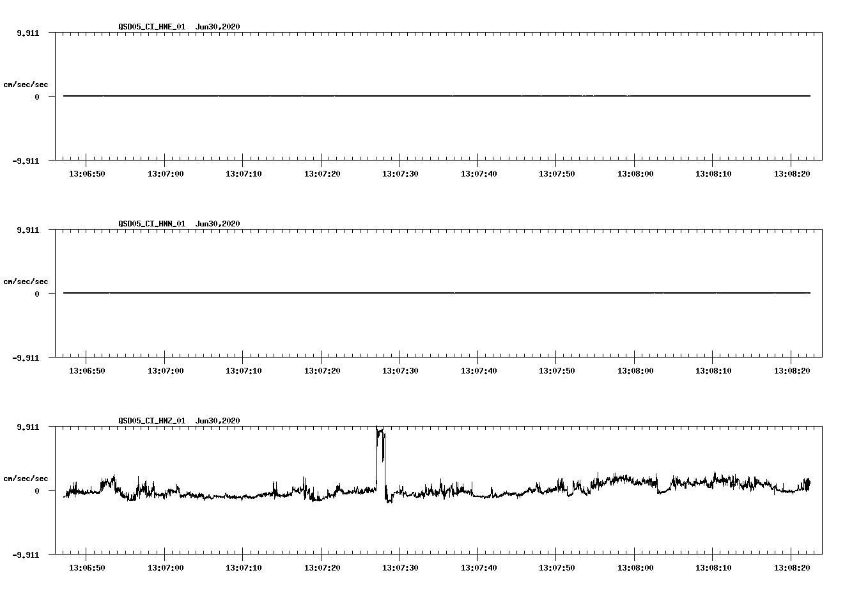This screenshot has height=591, width=868.
Task: Click 13:07:40 time label under HNZ plot
Action: [x=479, y=568]
